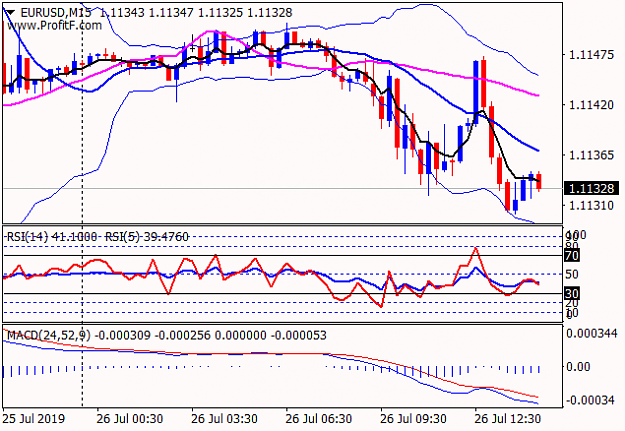Image resolution: width=625 pixels, height=431 pixels.
Task: Click the 26 Jul 00:30 time label
Action: pyautogui.click(x=130, y=419)
